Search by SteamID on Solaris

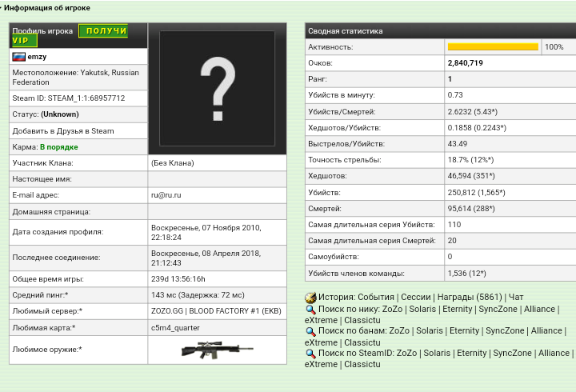[x=437, y=353]
